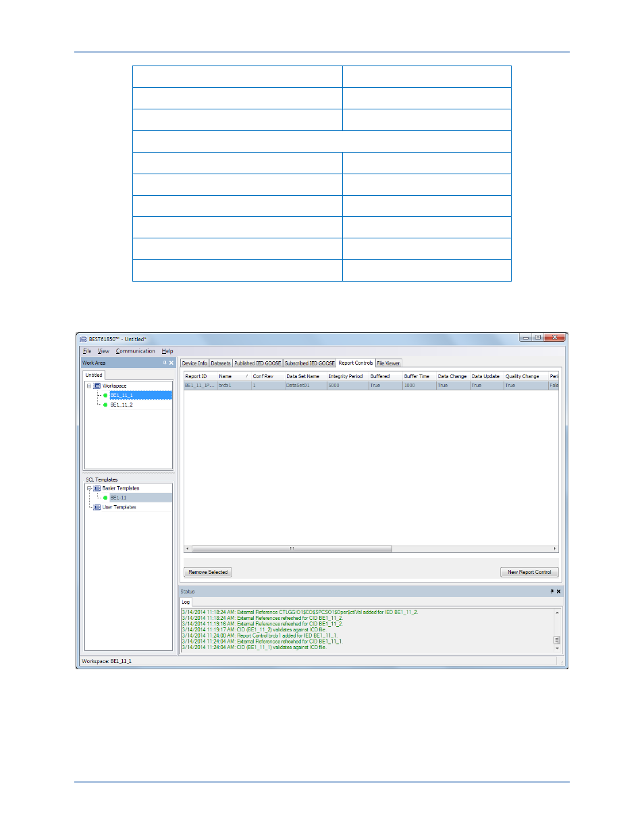Sort by the Name column header
Screen dimensions: 644x834
[225, 376]
